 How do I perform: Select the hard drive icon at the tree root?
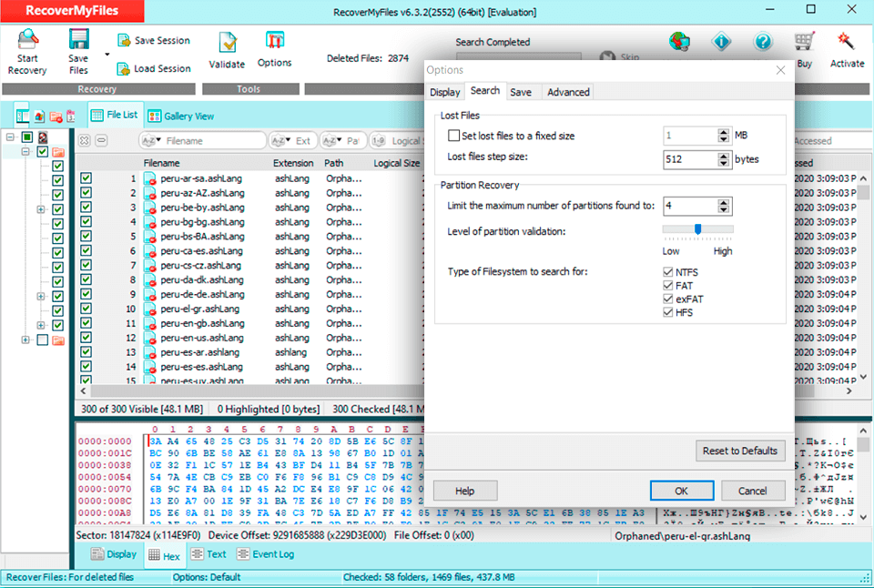[43, 137]
